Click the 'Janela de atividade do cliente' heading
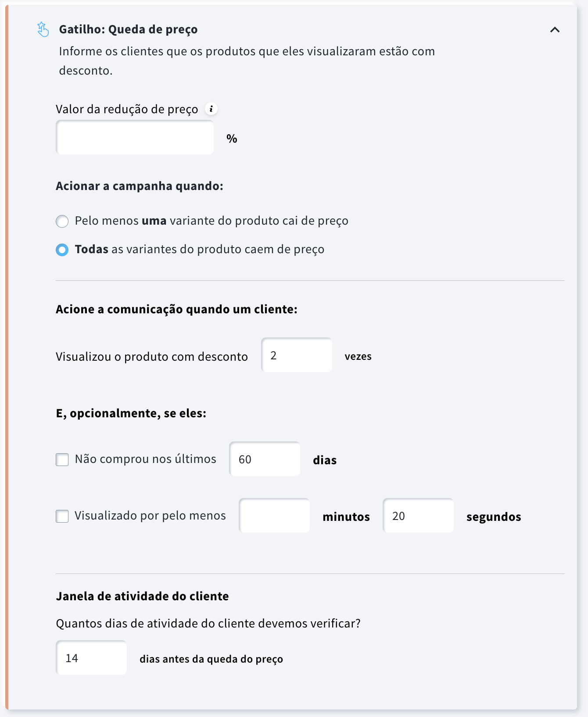 [142, 596]
